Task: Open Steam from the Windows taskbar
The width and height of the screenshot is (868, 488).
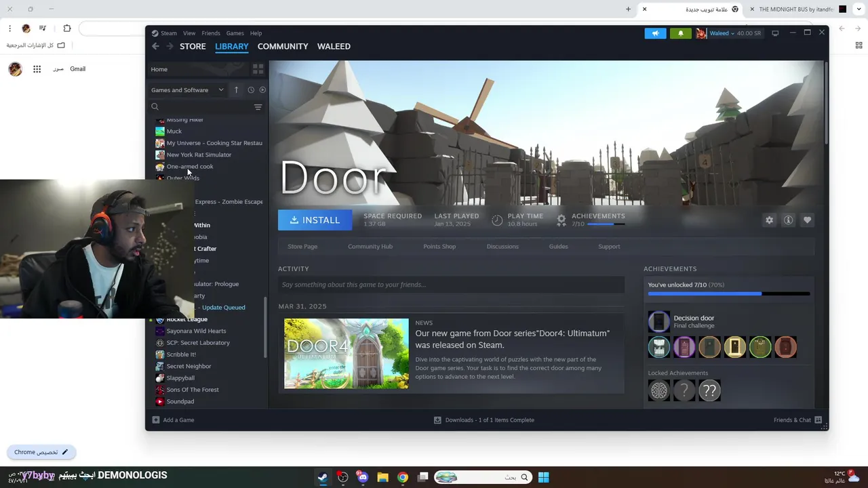Action: (323, 477)
